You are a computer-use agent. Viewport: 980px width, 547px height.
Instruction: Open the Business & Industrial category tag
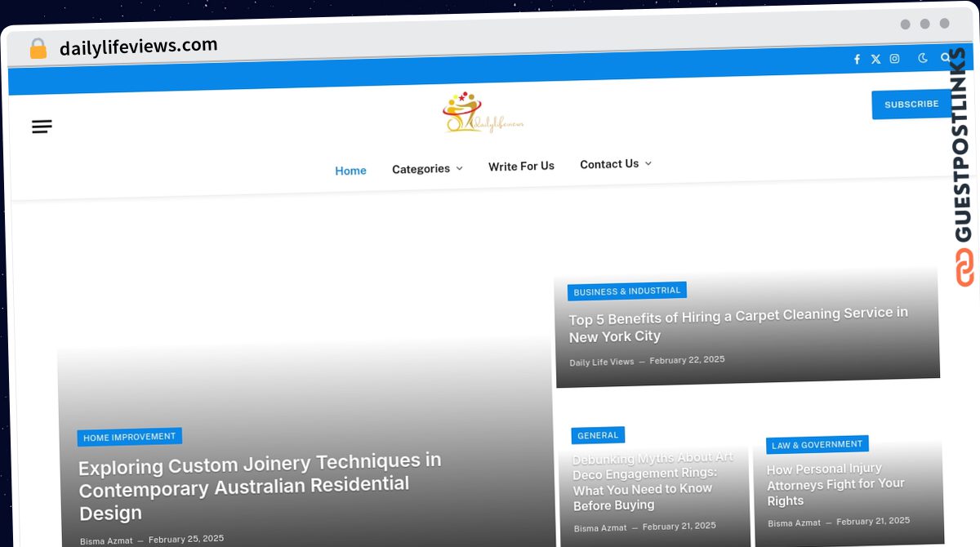[627, 291]
